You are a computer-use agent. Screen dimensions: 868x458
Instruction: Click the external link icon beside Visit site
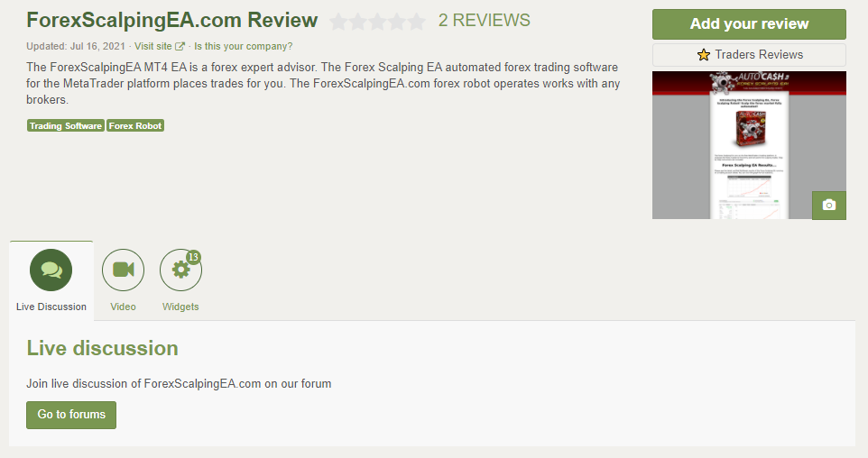pyautogui.click(x=180, y=47)
